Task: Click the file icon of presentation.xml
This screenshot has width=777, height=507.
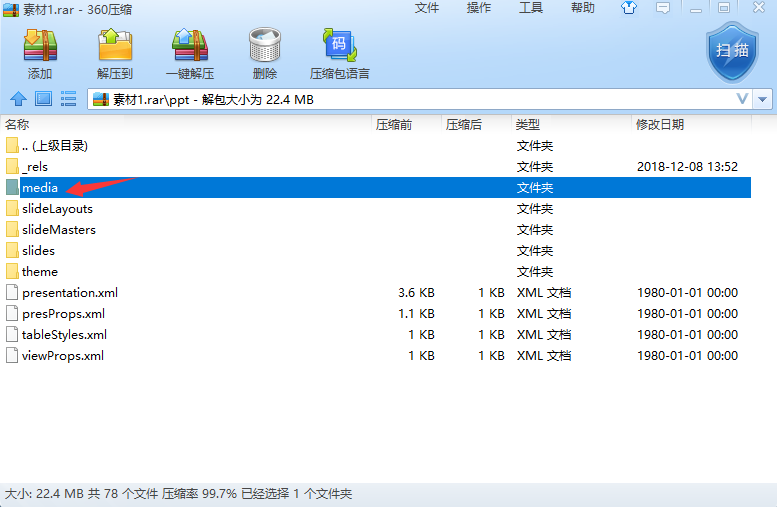Action: [x=12, y=292]
